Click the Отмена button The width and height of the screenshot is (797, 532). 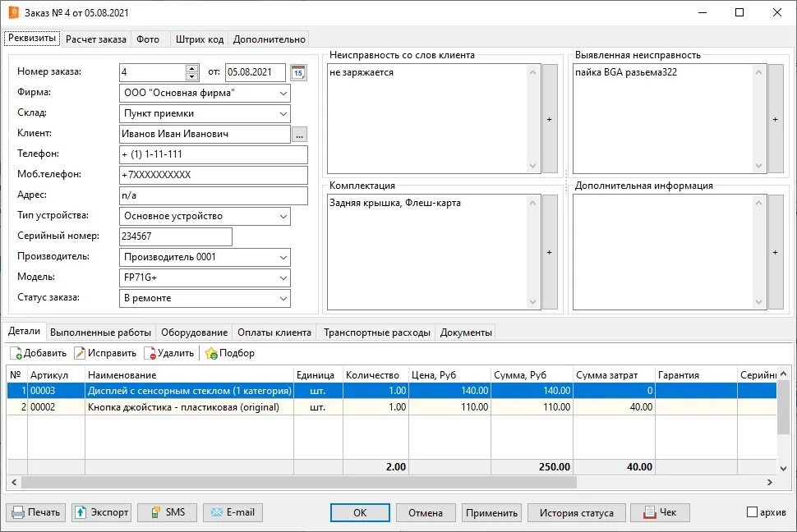tap(426, 512)
